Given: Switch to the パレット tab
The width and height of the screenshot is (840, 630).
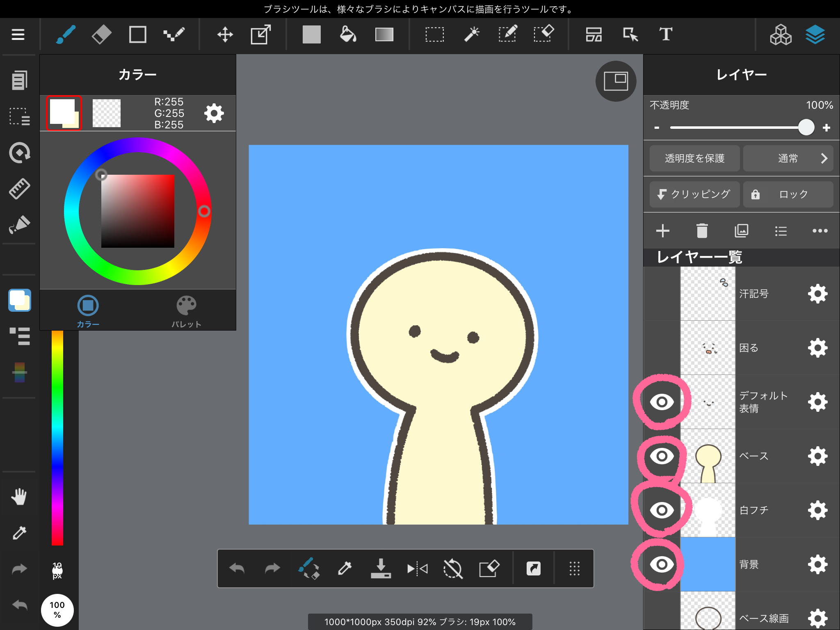Looking at the screenshot, I should click(x=186, y=311).
